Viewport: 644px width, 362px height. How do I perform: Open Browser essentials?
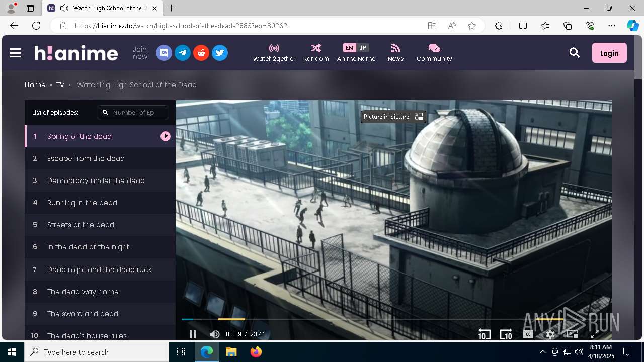(x=590, y=26)
